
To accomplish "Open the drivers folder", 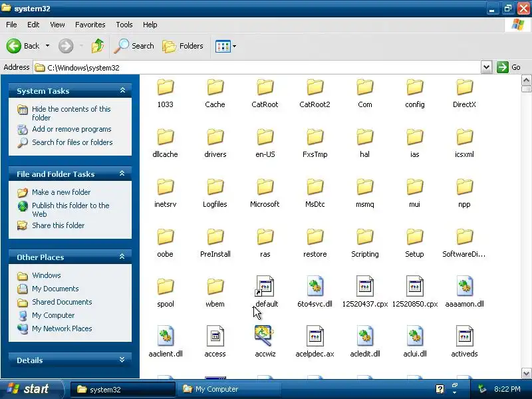I will click(x=215, y=144).
